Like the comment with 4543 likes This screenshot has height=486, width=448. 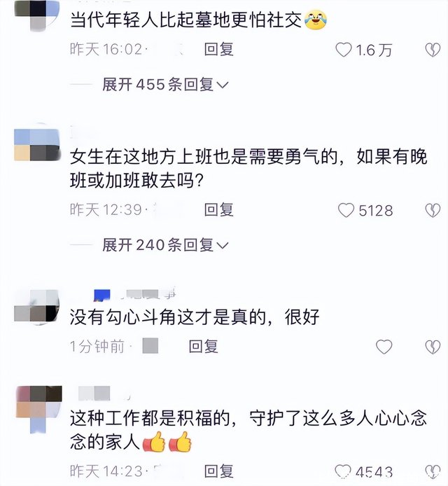coord(343,472)
